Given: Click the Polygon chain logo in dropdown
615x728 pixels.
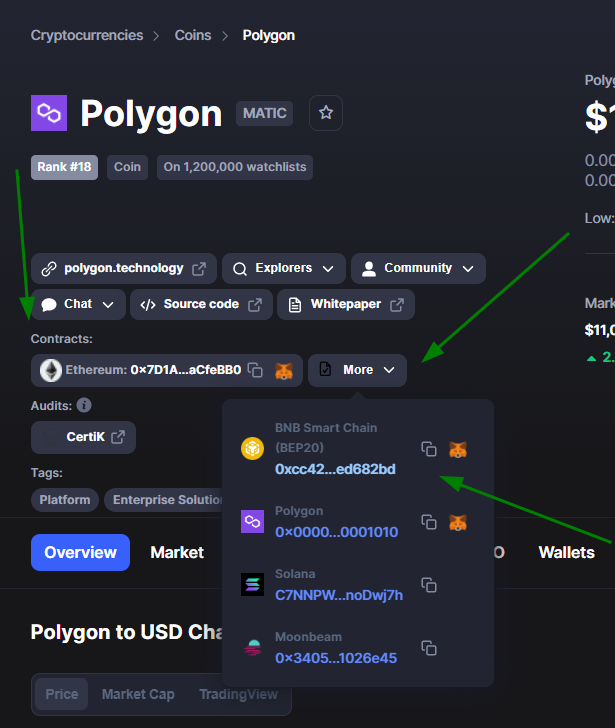Looking at the screenshot, I should [x=252, y=521].
